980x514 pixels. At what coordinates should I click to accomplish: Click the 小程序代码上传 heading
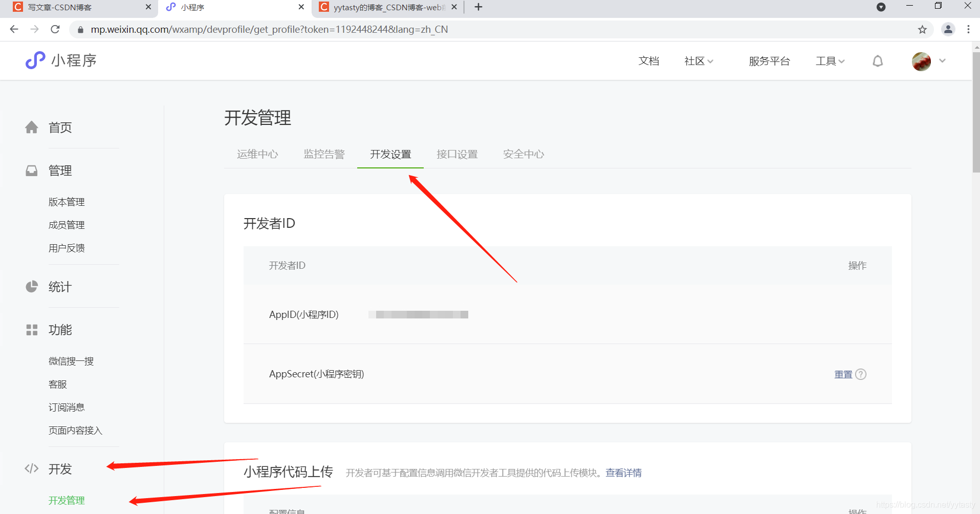(288, 472)
